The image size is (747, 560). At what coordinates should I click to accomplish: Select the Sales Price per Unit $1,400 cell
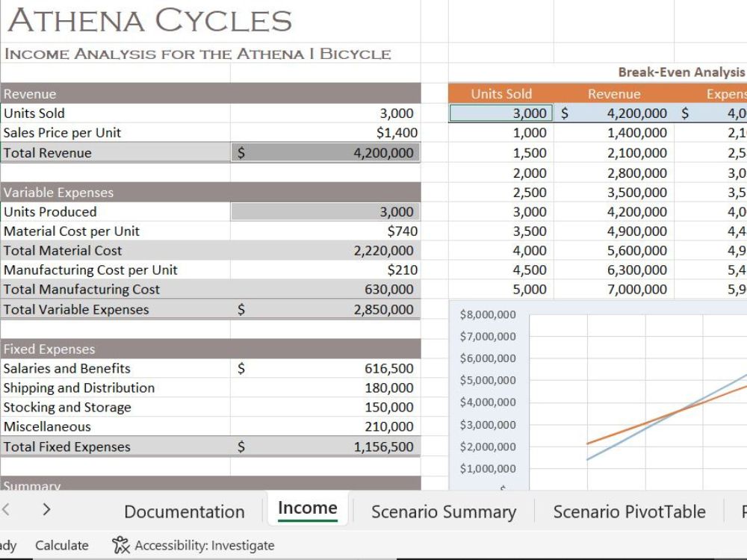[326, 132]
